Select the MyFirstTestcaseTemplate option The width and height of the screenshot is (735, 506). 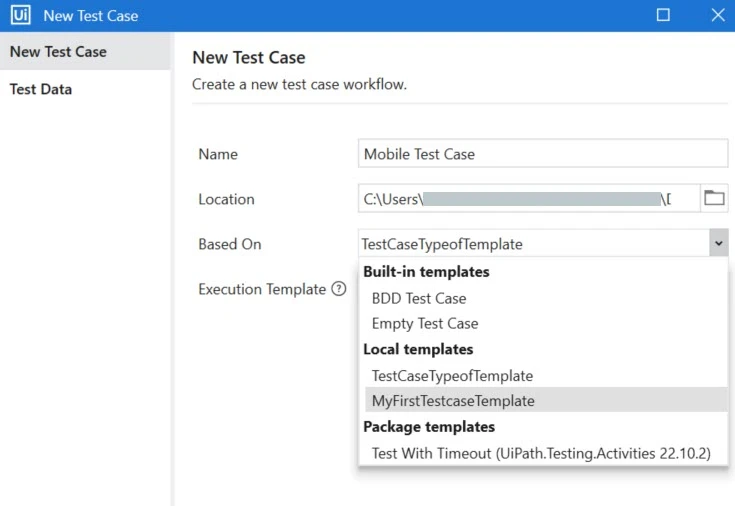[546, 400]
